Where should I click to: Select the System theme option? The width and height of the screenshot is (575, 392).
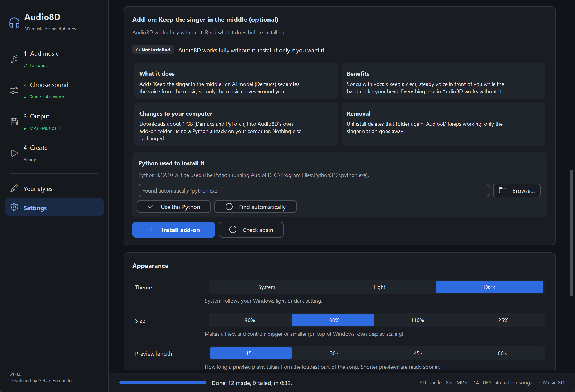click(267, 287)
